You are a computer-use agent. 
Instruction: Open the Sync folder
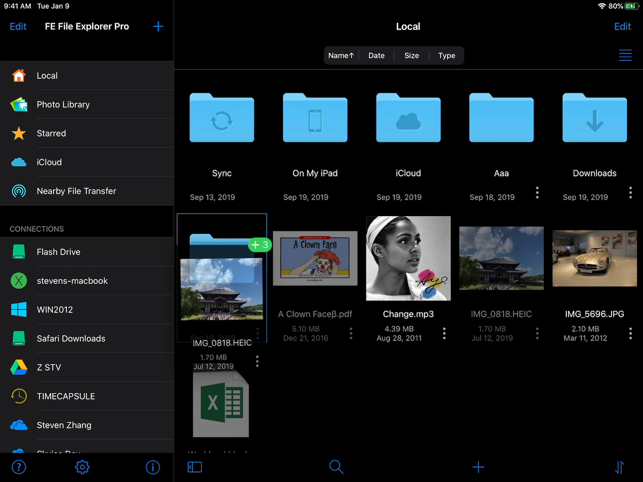point(222,118)
